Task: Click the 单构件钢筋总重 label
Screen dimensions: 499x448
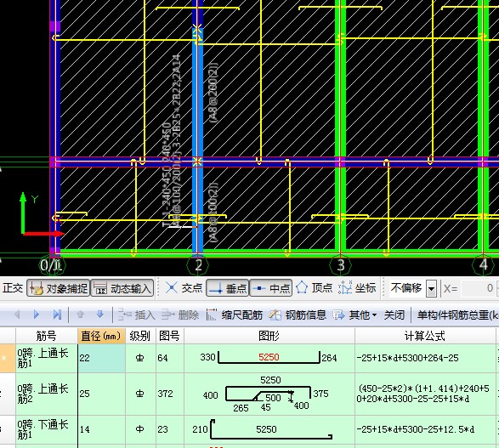Action: click(x=457, y=315)
